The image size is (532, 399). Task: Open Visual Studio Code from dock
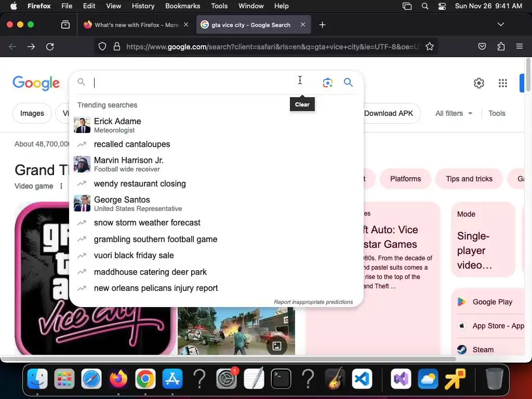click(362, 379)
